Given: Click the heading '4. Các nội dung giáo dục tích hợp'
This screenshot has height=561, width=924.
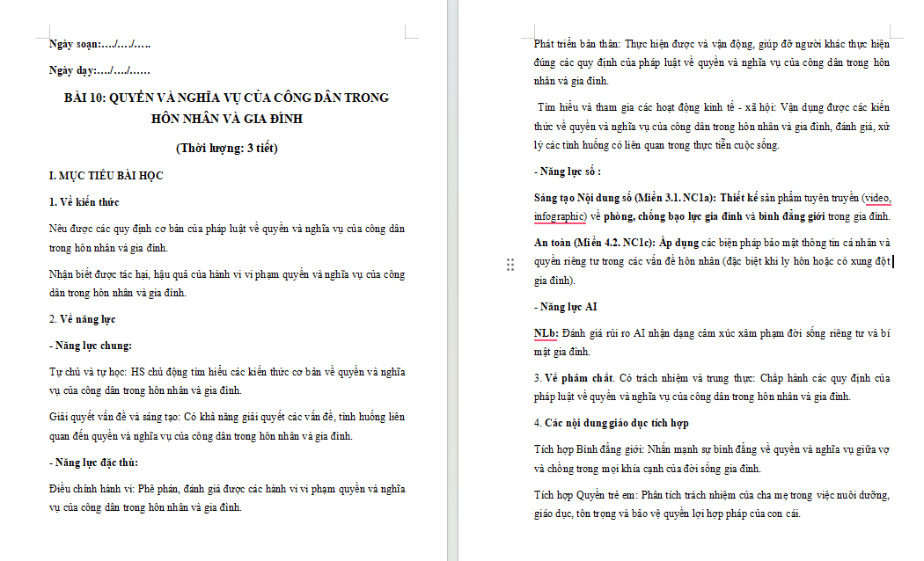Looking at the screenshot, I should pyautogui.click(x=611, y=423).
